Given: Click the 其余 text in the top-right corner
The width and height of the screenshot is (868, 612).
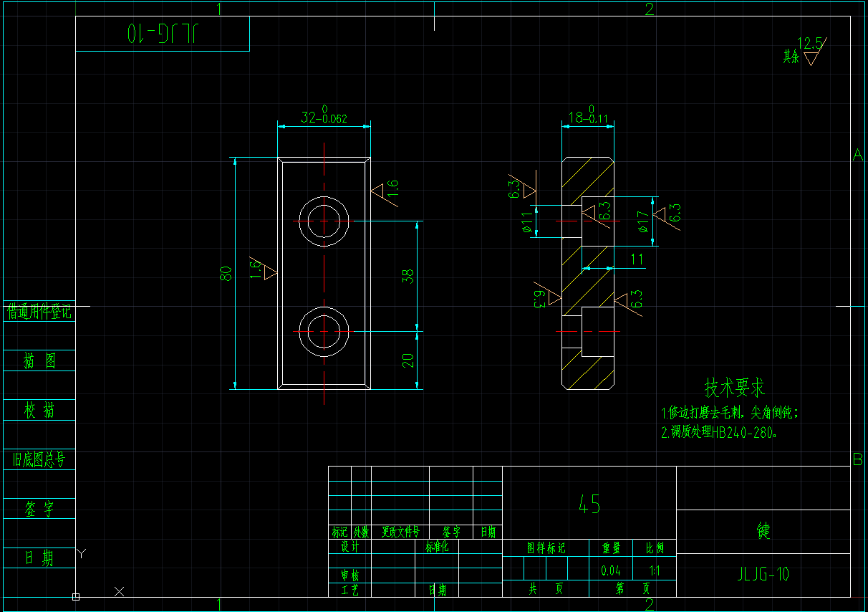Looking at the screenshot, I should coord(791,57).
